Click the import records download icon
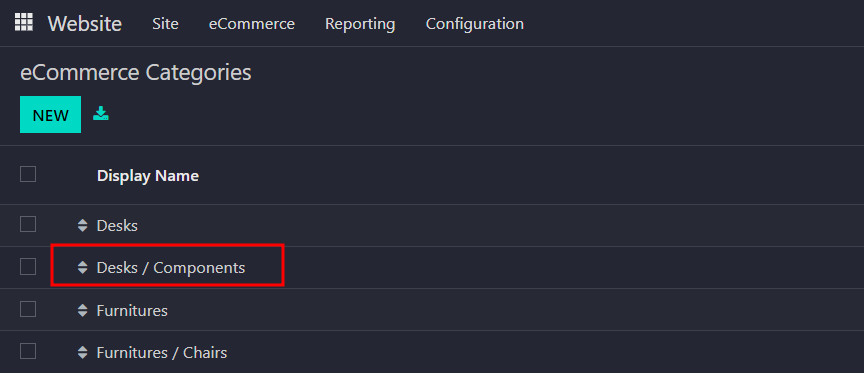864x373 pixels. [101, 114]
